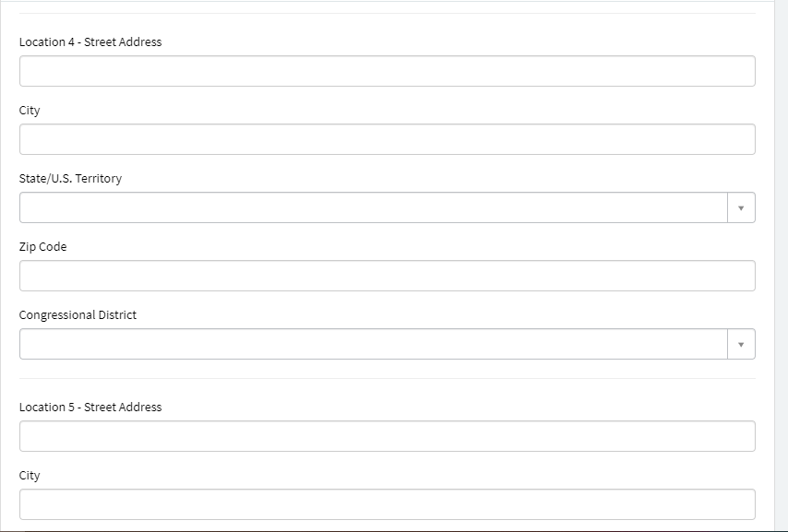
Task: Select the Location 5 Street Address field
Action: (387, 436)
